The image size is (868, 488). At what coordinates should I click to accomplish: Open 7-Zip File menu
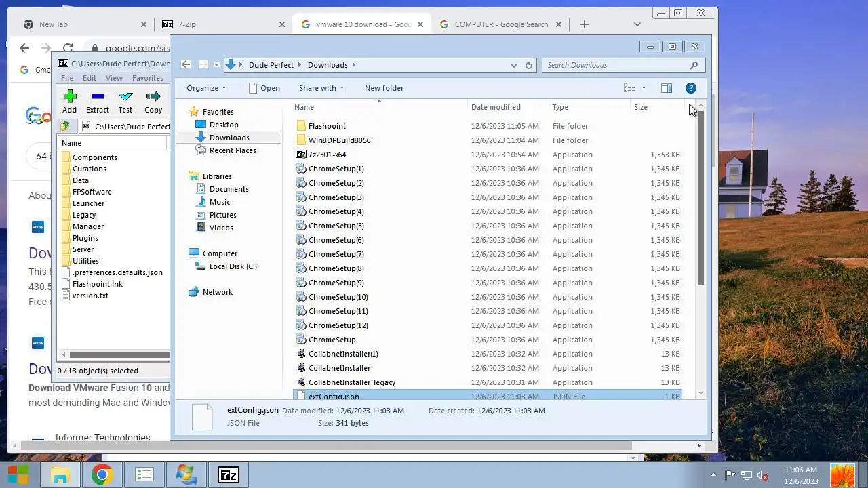pos(67,78)
